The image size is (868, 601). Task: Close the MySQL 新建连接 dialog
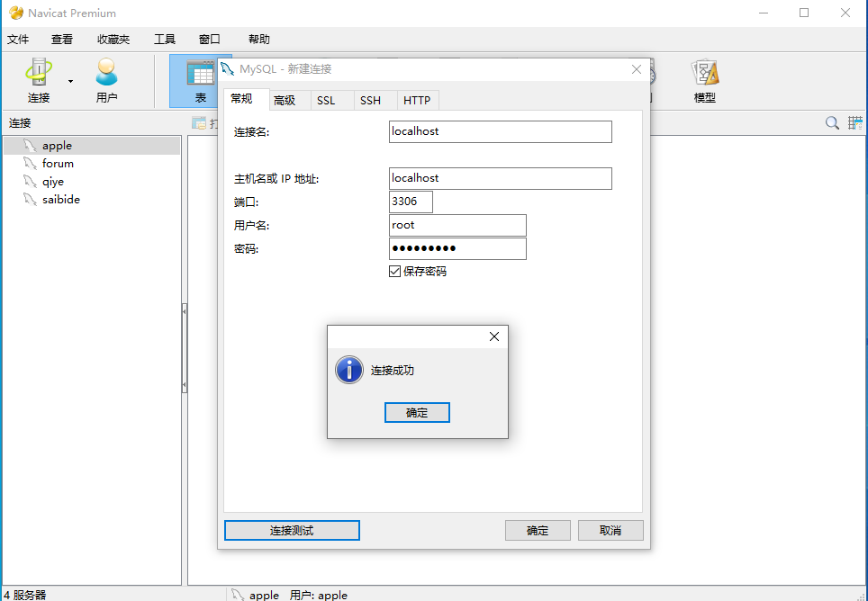pos(637,69)
